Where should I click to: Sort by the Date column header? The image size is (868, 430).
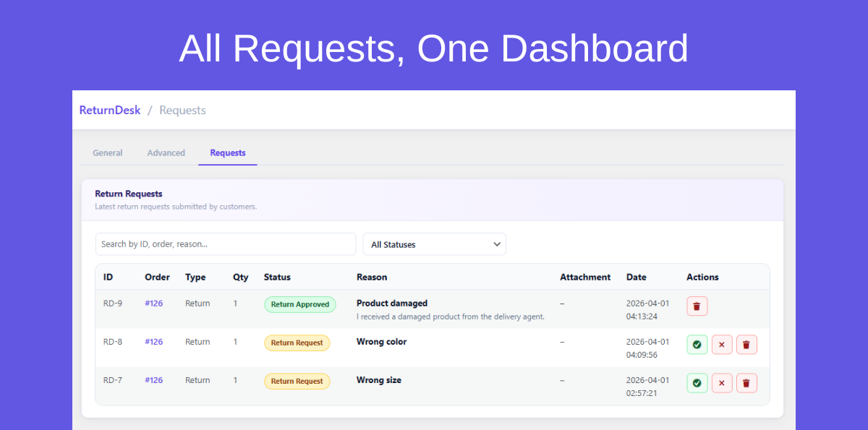[637, 277]
